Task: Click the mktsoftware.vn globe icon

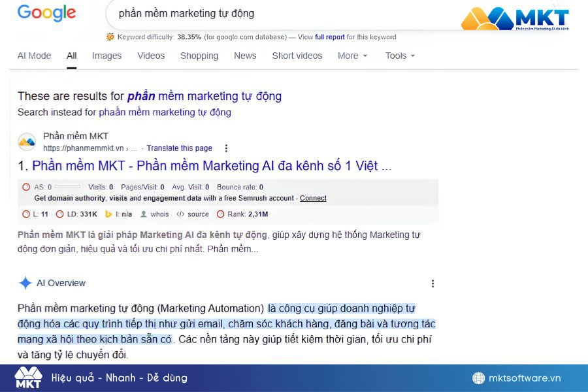Action: pos(478,378)
